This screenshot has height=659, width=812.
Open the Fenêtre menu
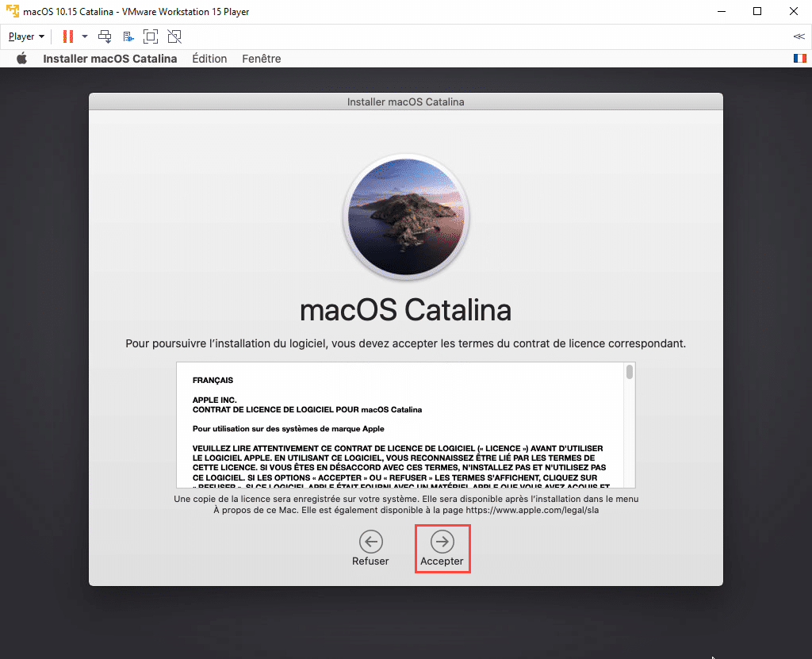262,59
